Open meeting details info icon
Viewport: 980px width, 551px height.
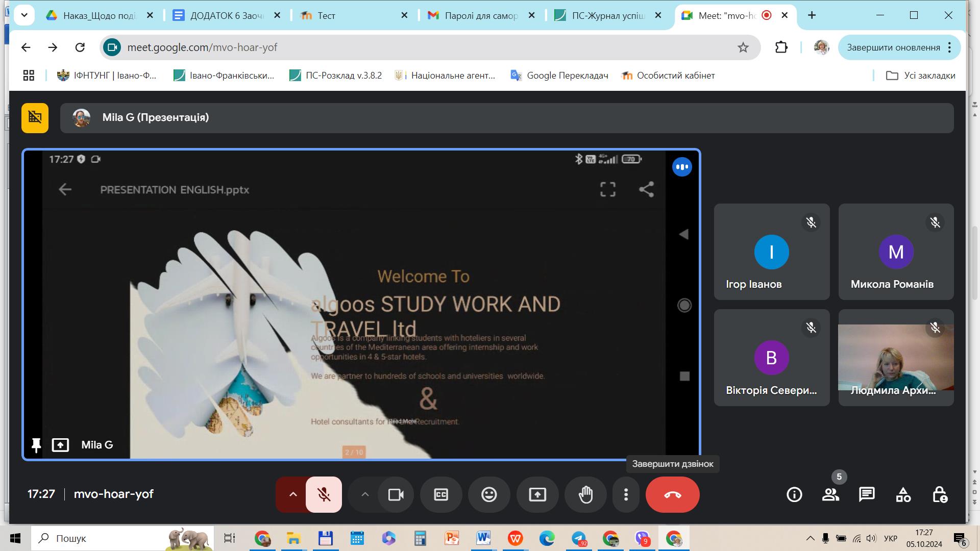pyautogui.click(x=794, y=494)
